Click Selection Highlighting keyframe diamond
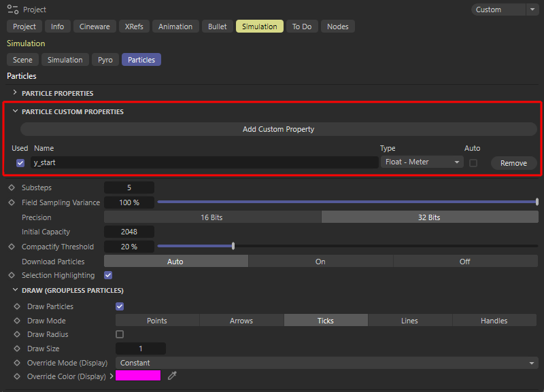This screenshot has height=392, width=544. [11, 275]
